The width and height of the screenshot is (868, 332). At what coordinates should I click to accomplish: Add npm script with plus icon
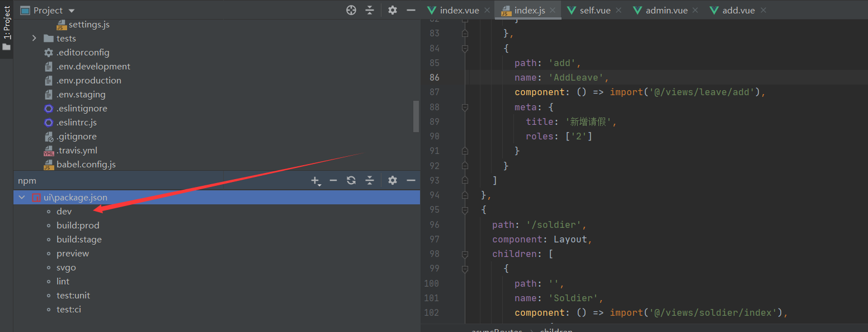pyautogui.click(x=315, y=180)
